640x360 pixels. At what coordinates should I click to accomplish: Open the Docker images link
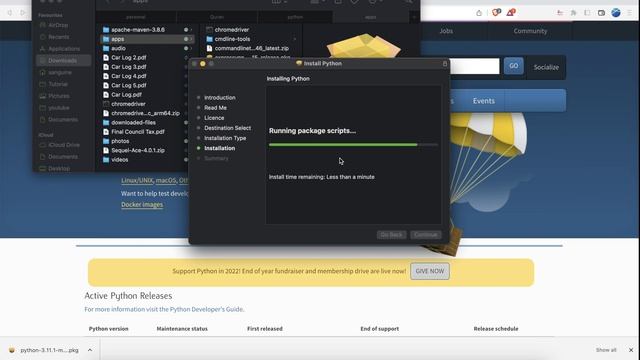tap(142, 204)
